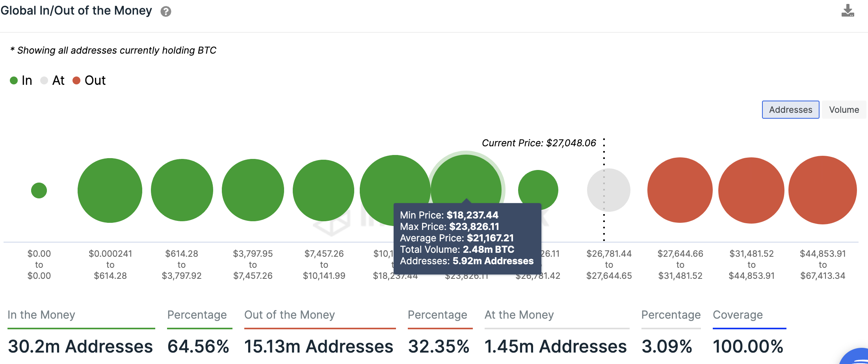Click the In the Money heading
868x364 pixels.
tap(41, 315)
